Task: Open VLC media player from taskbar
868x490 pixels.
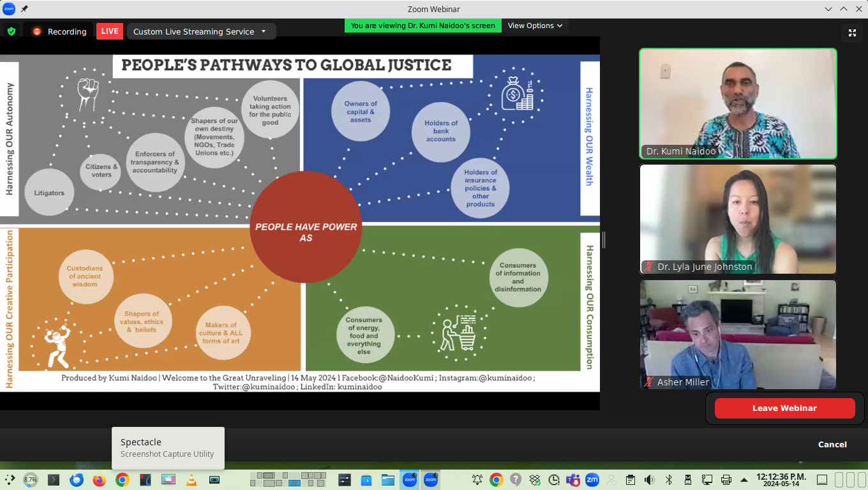Action: 191,480
